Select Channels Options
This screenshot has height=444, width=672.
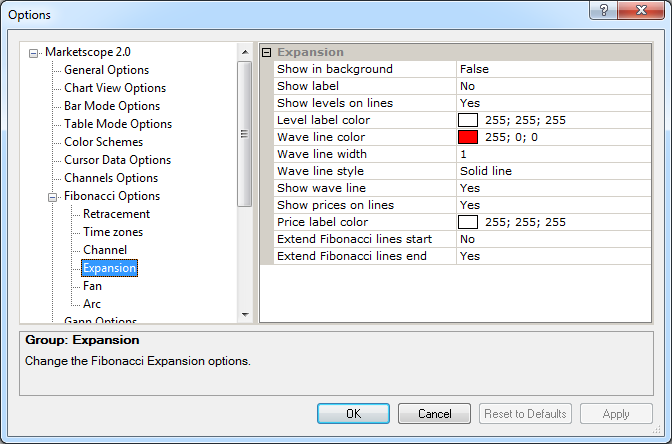point(111,178)
